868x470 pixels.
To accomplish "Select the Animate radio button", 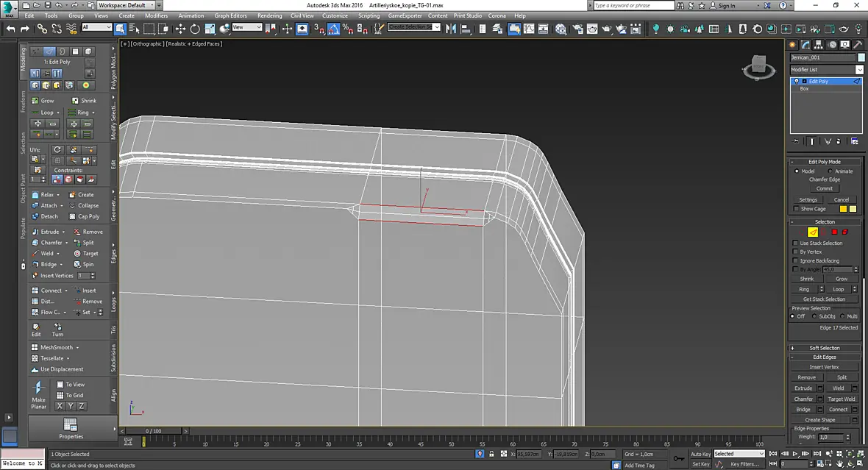I will (x=830, y=171).
